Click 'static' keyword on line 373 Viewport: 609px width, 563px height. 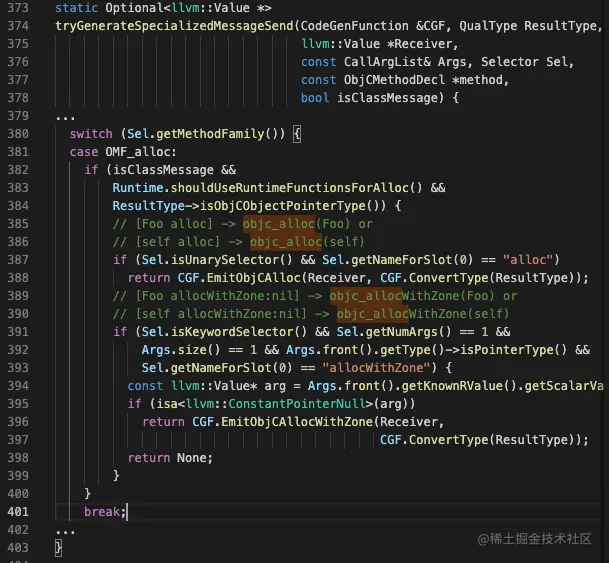[77, 8]
